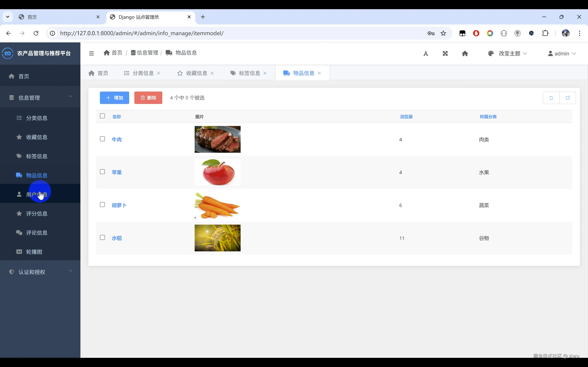Open 轮播图 in the sidebar

point(34,252)
